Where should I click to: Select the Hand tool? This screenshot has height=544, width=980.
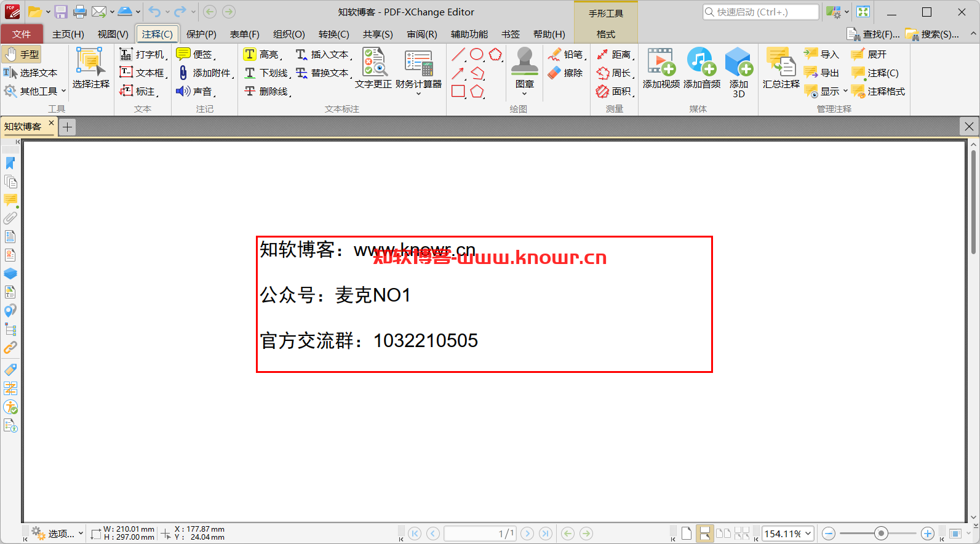[22, 54]
